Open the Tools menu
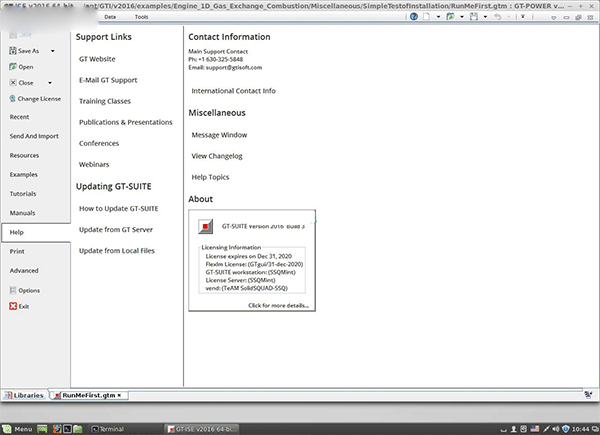 coord(141,17)
